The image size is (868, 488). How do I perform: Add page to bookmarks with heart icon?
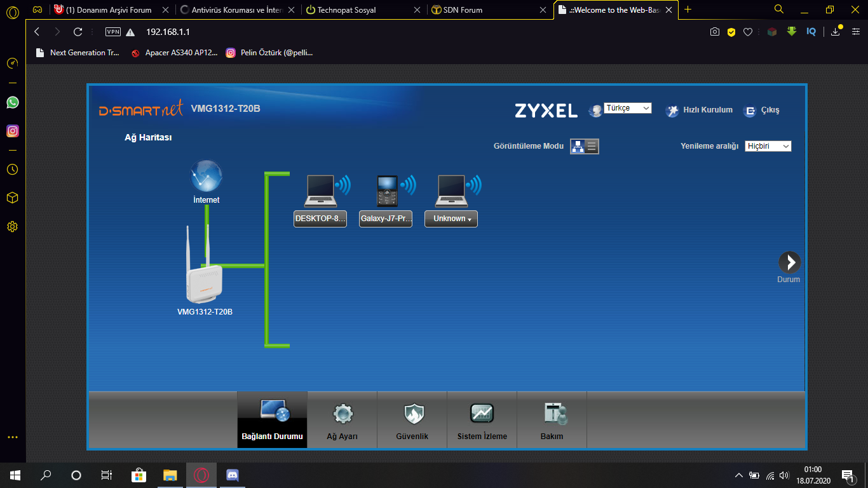point(748,32)
